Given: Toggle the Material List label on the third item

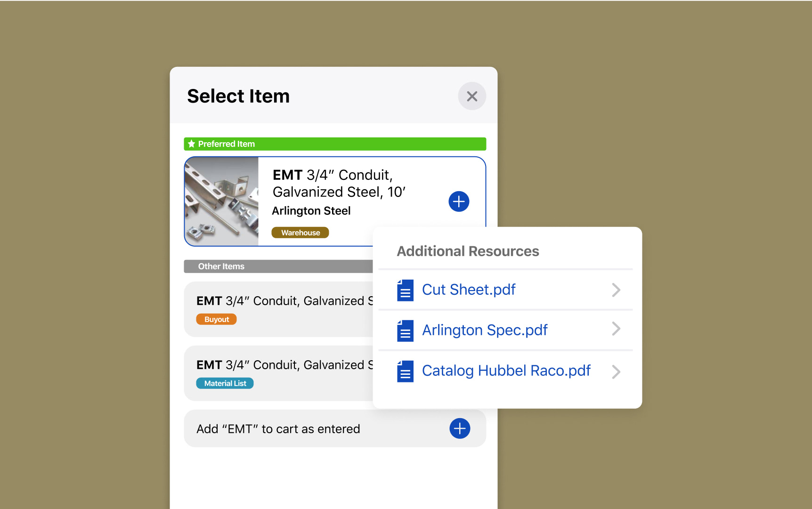Looking at the screenshot, I should [x=225, y=383].
